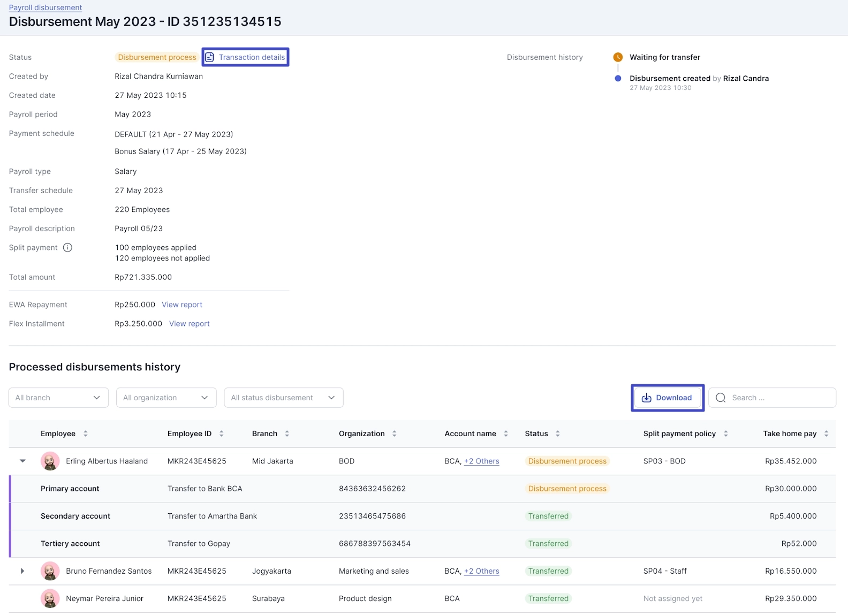
Task: Sort by Account name column arrows
Action: point(506,434)
